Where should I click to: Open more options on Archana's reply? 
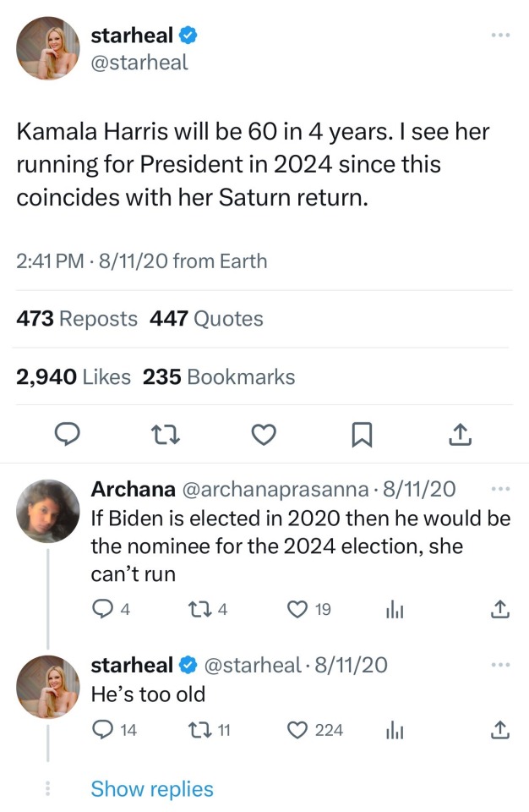pyautogui.click(x=500, y=489)
